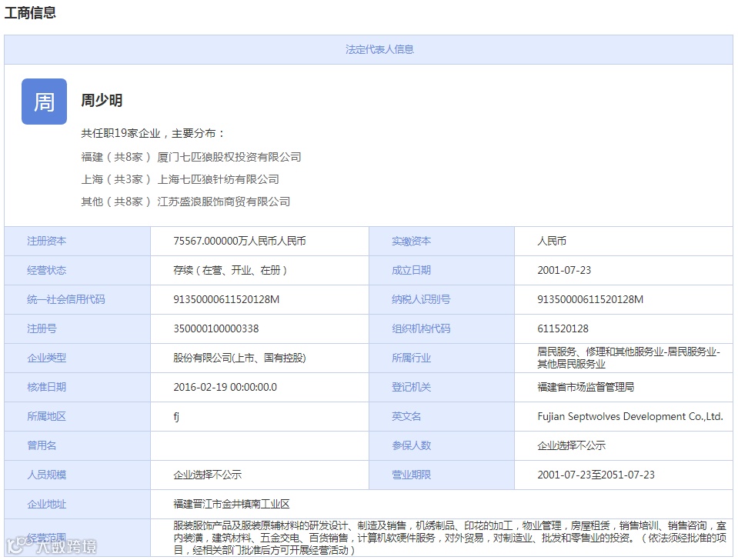Click 福建（共8家） region label
Image resolution: width=738 pixels, height=560 pixels.
coord(115,157)
